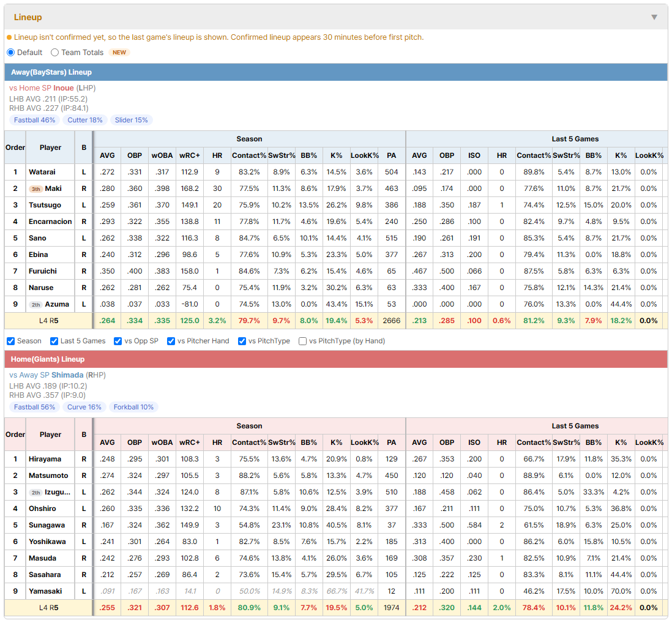Click the BayStars L4 R5 totals row label
Screen dimensions: 672x623
(x=48, y=321)
